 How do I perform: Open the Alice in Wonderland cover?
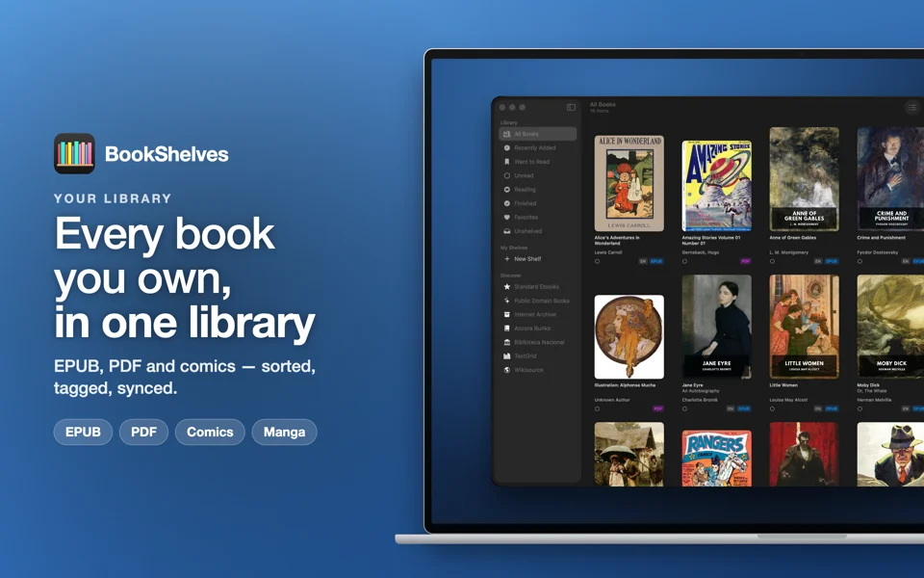pyautogui.click(x=629, y=183)
